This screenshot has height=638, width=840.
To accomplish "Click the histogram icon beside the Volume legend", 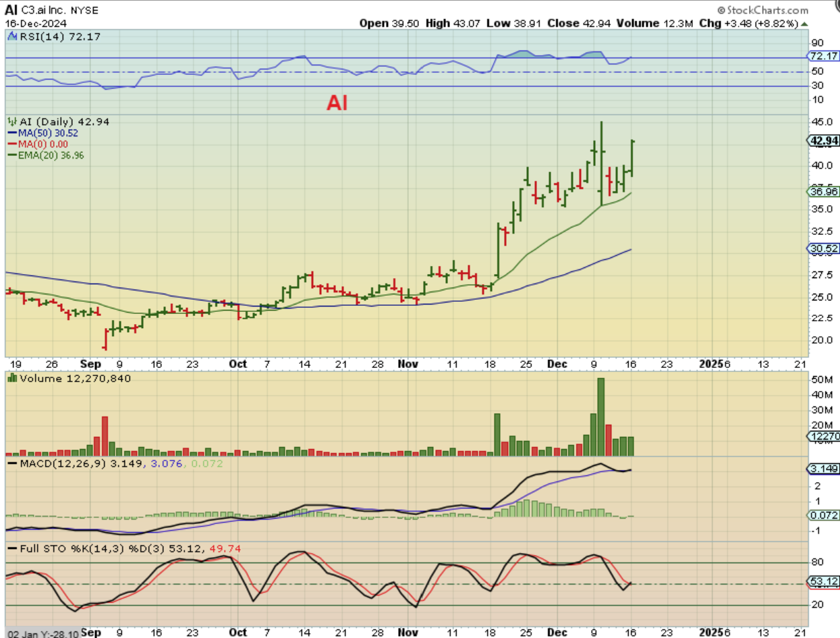I will pos(11,378).
